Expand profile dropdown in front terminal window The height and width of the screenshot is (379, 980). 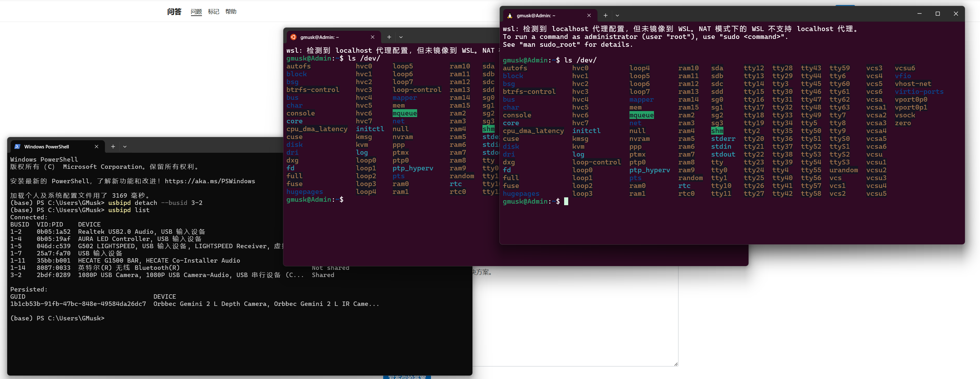coord(617,16)
